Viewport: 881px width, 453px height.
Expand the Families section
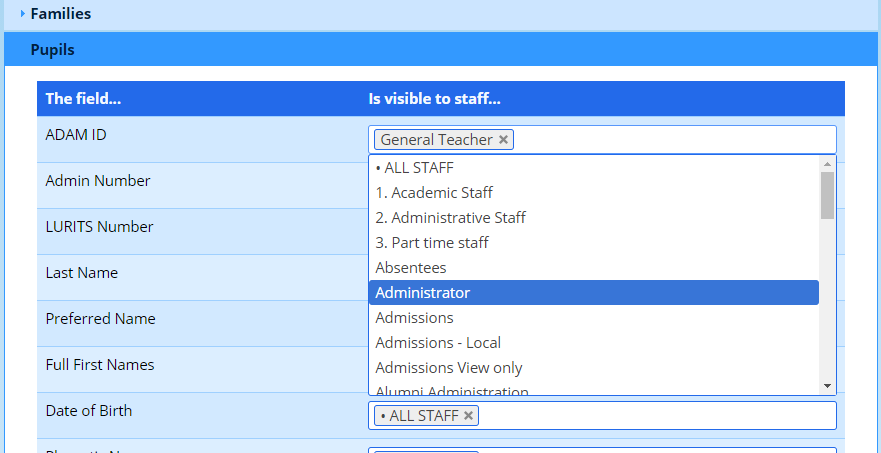click(60, 14)
